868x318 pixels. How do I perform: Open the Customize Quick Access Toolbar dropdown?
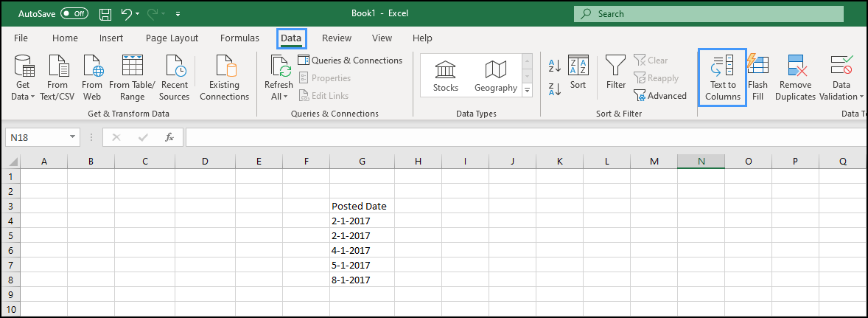pos(178,14)
